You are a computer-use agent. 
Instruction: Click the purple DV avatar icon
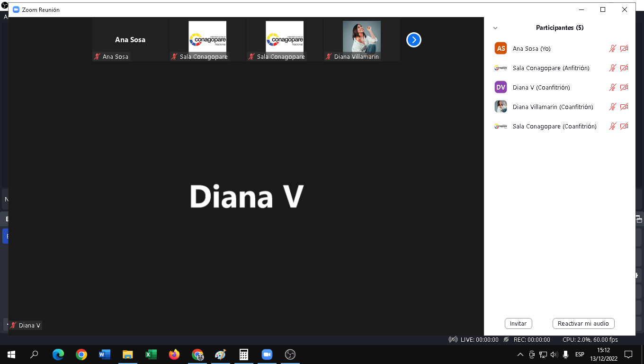point(501,87)
